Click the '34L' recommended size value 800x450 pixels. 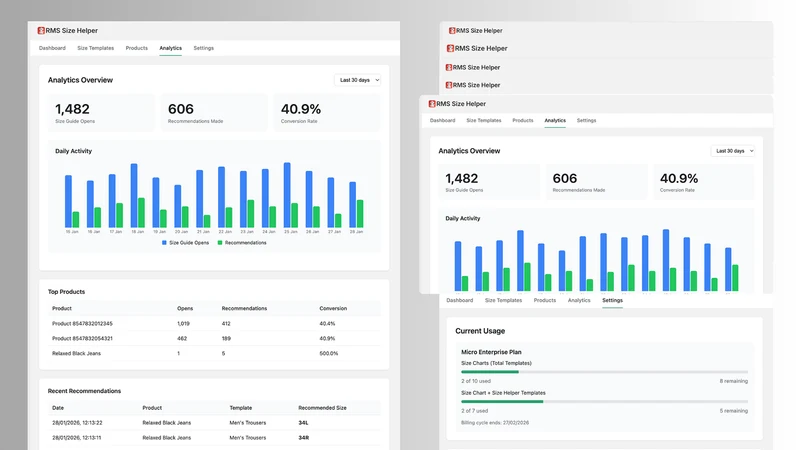(x=303, y=422)
